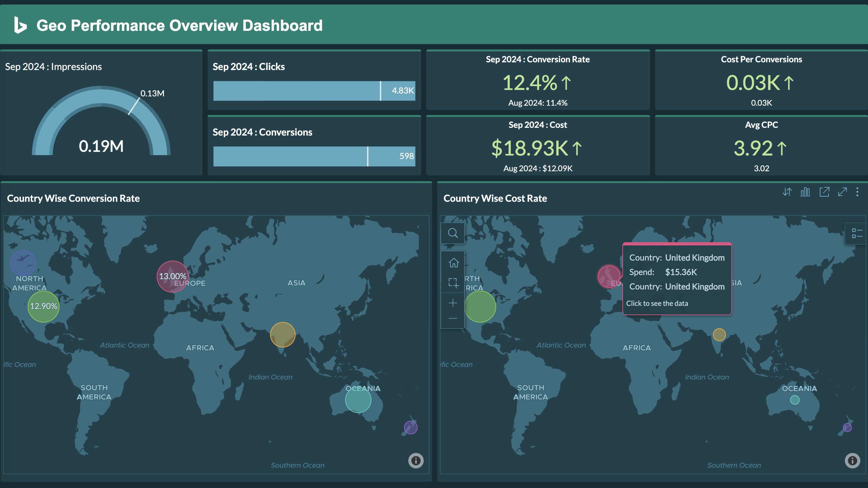Screen dimensions: 868x488
Task: Click 'Click to see the data' in tooltip
Action: [657, 304]
